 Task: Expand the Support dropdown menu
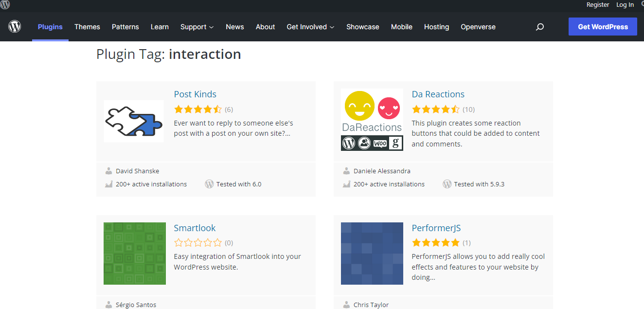tap(197, 27)
